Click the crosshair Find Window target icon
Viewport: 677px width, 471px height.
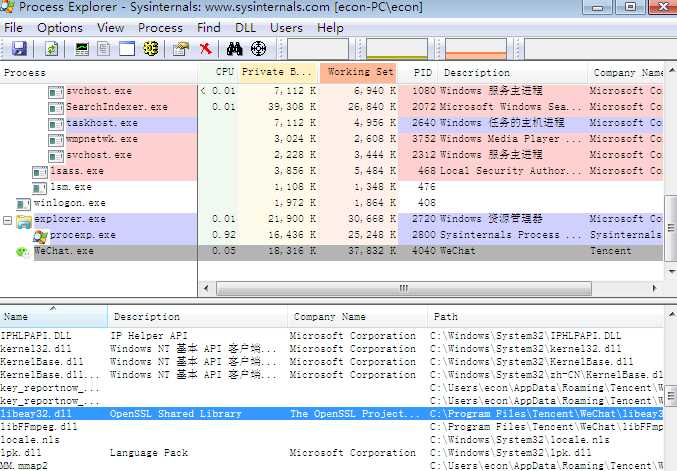[x=258, y=49]
